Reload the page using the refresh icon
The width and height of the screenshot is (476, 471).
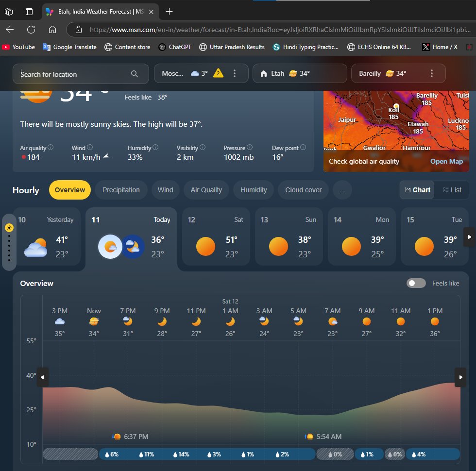[x=31, y=29]
